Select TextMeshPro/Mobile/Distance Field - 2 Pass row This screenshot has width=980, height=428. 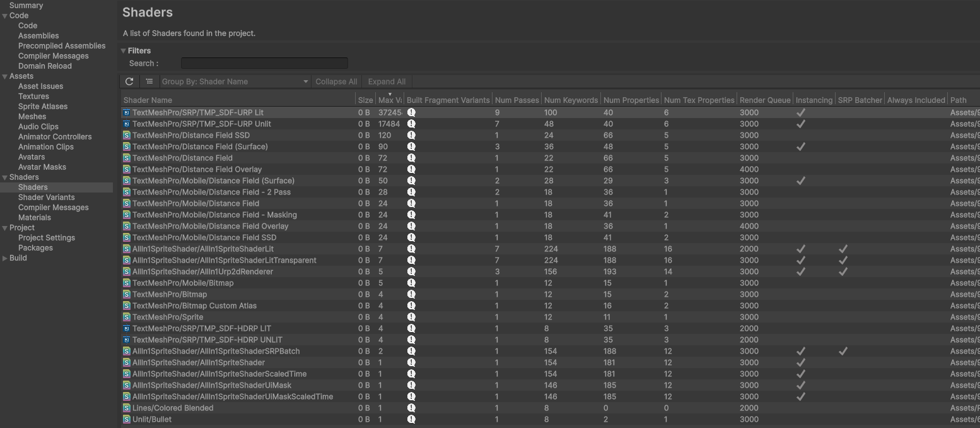211,192
